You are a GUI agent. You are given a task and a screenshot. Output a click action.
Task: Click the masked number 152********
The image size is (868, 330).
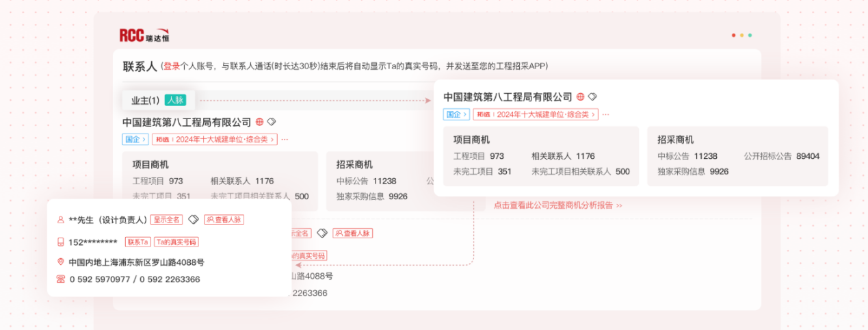[93, 242]
